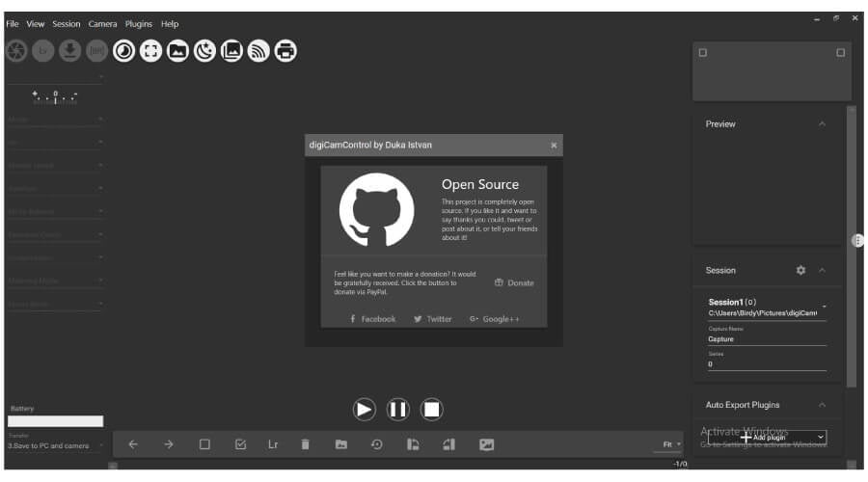This screenshot has height=482, width=868.
Task: Open image in Lightroom (Lr)
Action: point(273,444)
